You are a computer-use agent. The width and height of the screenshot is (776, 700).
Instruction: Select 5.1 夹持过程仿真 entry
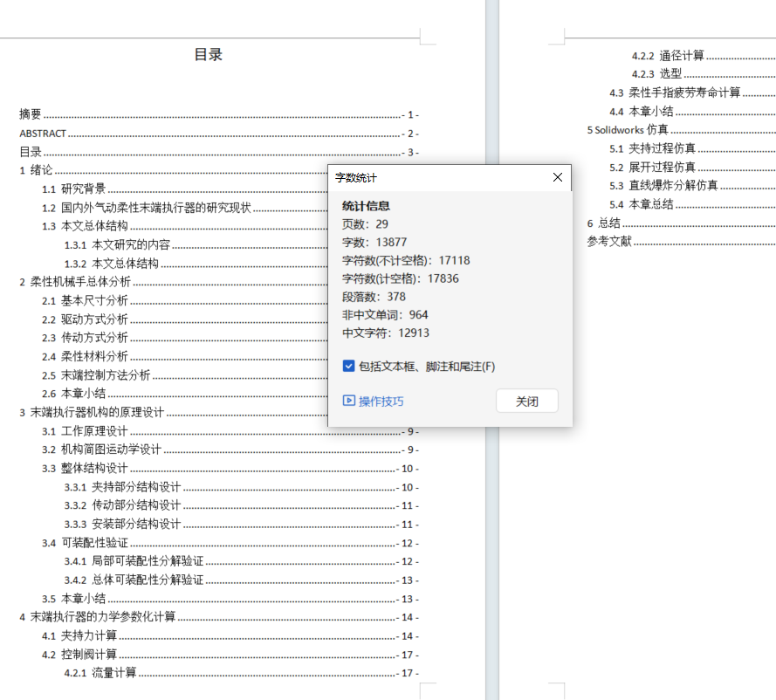[x=692, y=148]
